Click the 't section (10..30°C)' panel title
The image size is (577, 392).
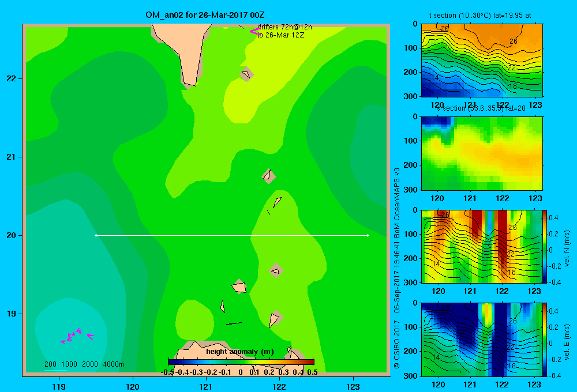point(480,16)
